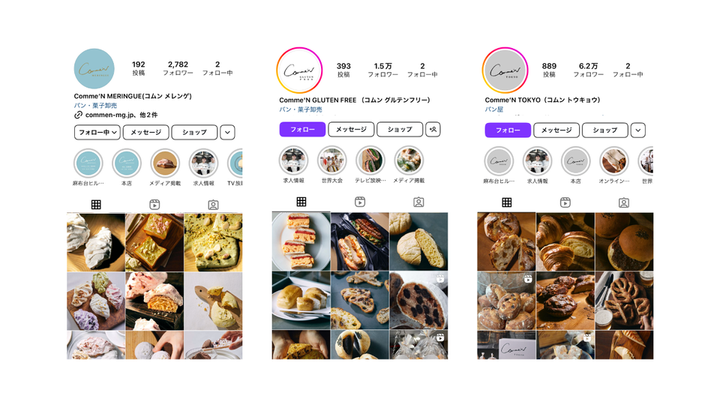Open the Reels tab icon on Comme'N GLUTEN FREE profile
Viewport: 720px width, 405px height.
click(x=360, y=202)
